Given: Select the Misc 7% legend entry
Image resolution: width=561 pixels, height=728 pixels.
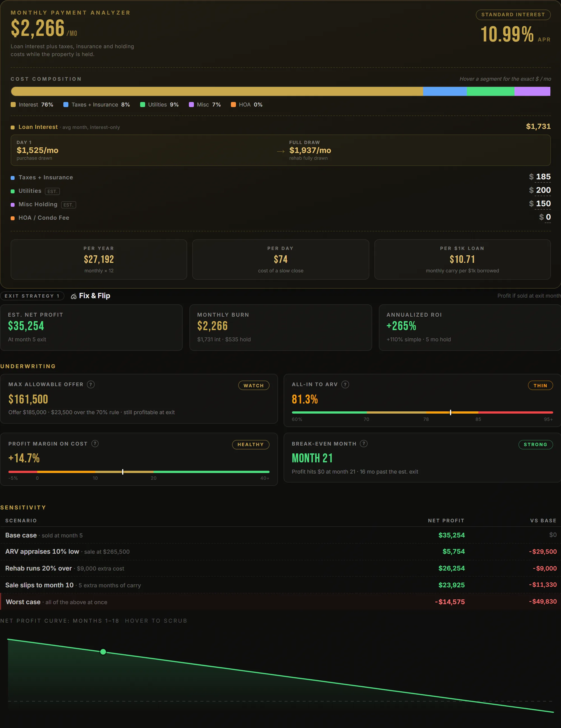Looking at the screenshot, I should (x=205, y=105).
